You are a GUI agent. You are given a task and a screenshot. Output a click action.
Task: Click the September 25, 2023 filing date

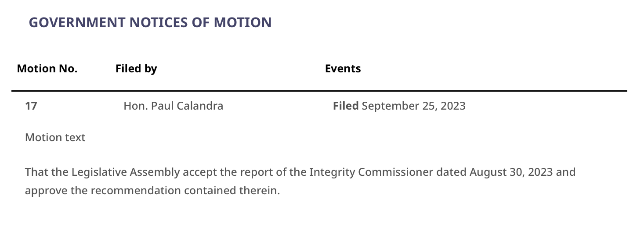click(414, 106)
